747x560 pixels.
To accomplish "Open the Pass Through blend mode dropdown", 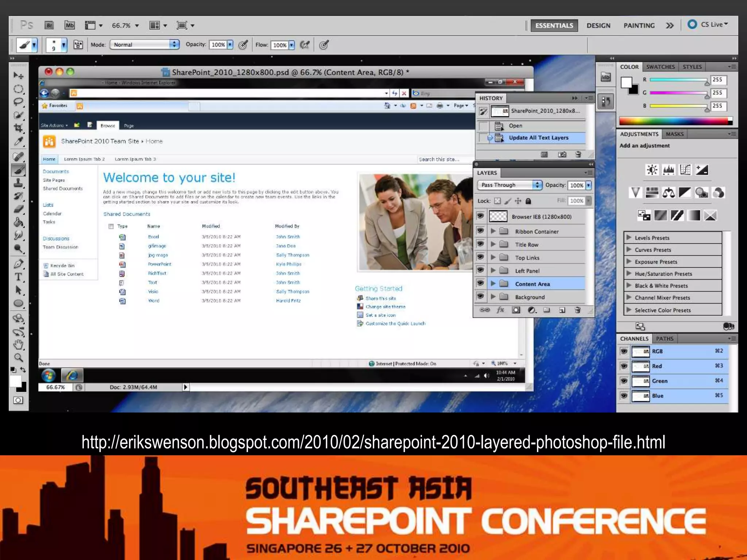I will tap(510, 185).
